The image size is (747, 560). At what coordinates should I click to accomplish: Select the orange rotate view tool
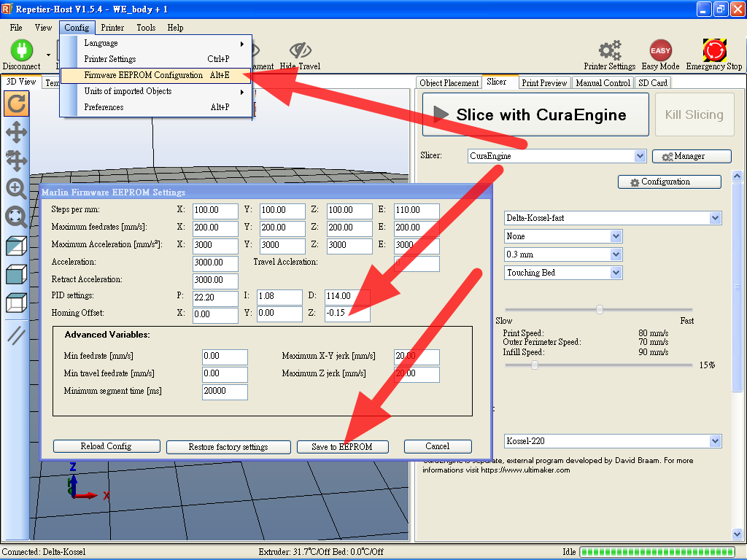16,104
